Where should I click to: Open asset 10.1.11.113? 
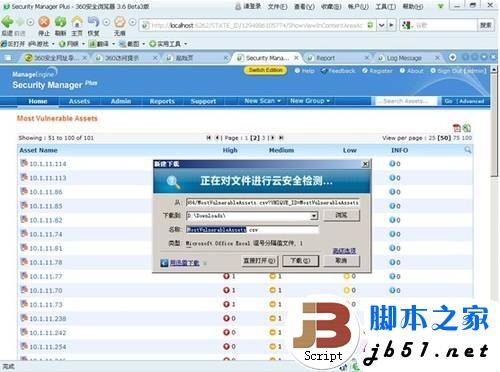pyautogui.click(x=48, y=178)
